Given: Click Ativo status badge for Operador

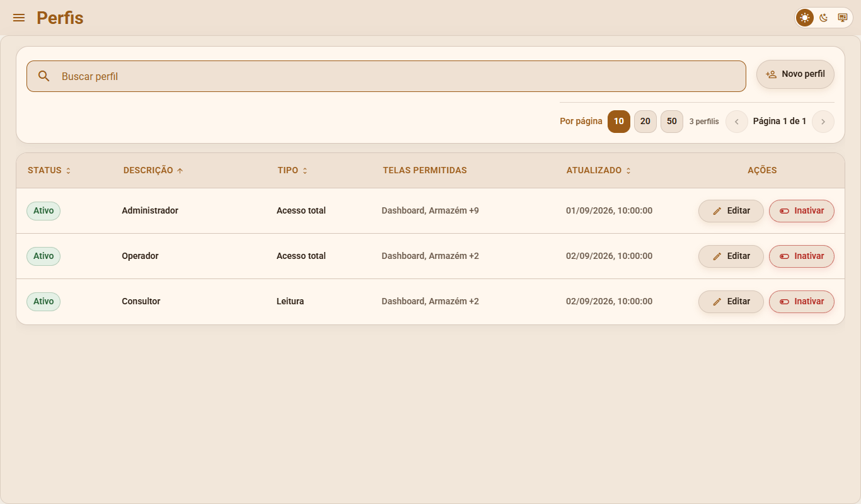Looking at the screenshot, I should 43,256.
